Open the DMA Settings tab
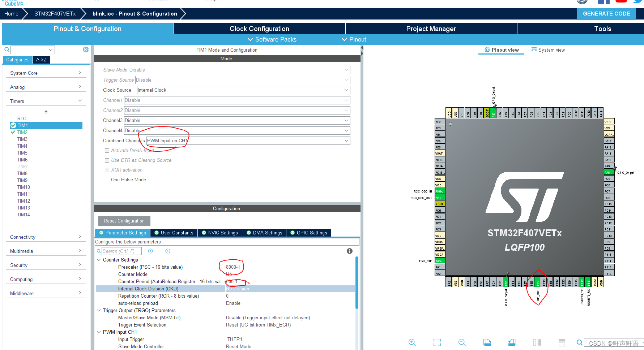 point(264,233)
